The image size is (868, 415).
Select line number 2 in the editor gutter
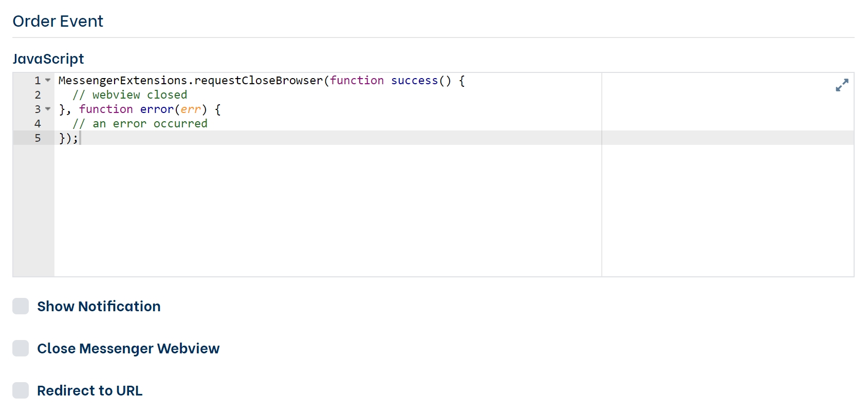pos(38,95)
